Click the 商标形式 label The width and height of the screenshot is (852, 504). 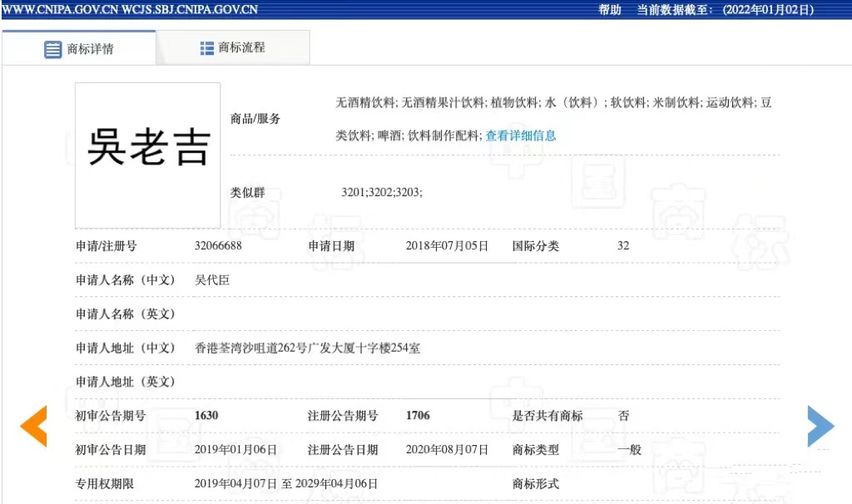(535, 483)
